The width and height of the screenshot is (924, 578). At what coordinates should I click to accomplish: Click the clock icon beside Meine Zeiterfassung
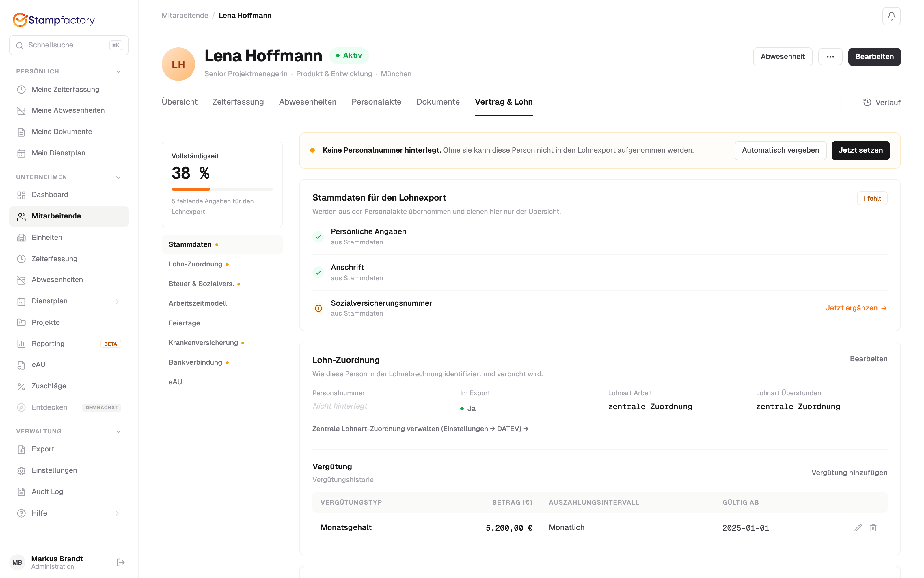21,90
